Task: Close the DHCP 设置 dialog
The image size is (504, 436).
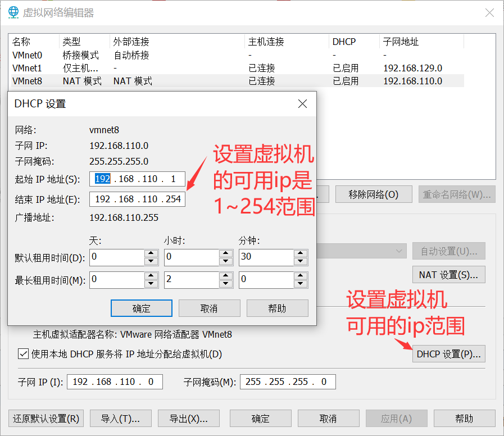Action: point(302,103)
